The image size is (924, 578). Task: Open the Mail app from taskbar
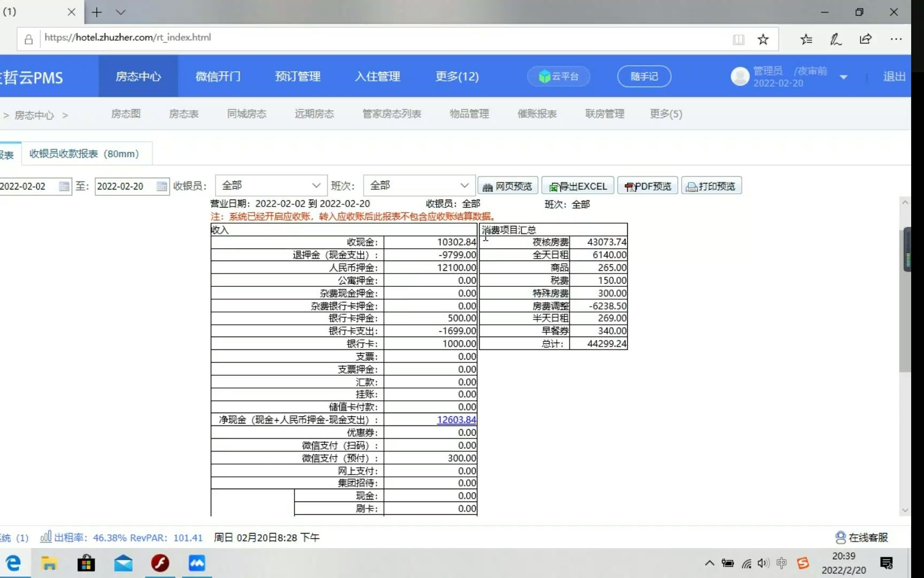[123, 563]
